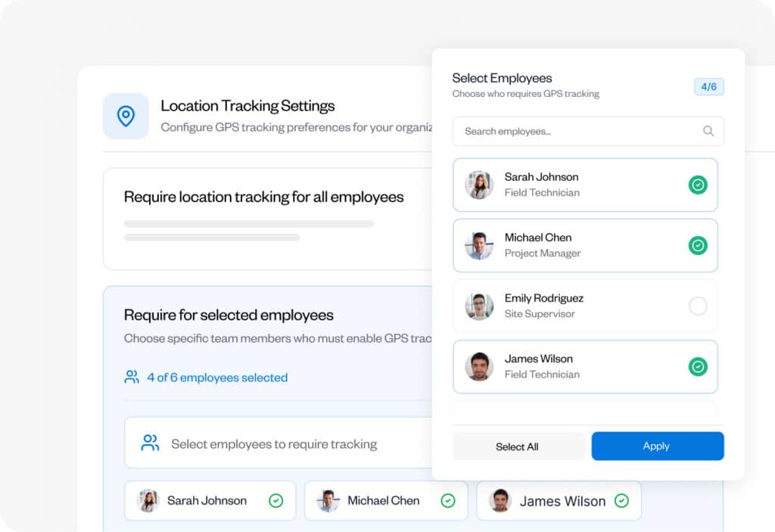775x532 pixels.
Task: Click the people icon beside selected count
Action: (x=132, y=377)
